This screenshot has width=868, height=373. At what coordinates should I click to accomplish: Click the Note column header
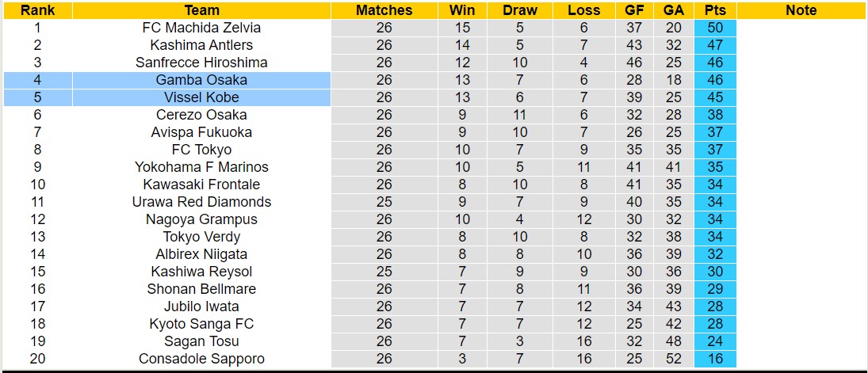point(801,10)
